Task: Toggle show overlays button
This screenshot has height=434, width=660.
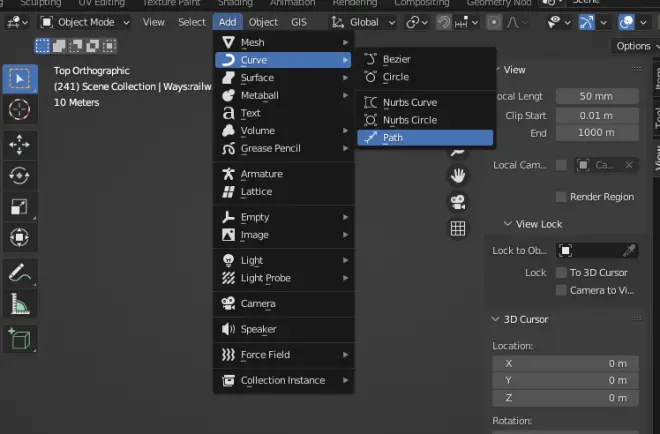Action: 626,22
